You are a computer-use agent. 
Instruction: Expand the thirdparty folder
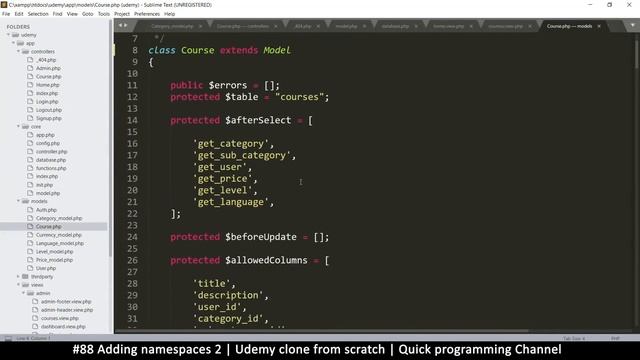(x=18, y=276)
